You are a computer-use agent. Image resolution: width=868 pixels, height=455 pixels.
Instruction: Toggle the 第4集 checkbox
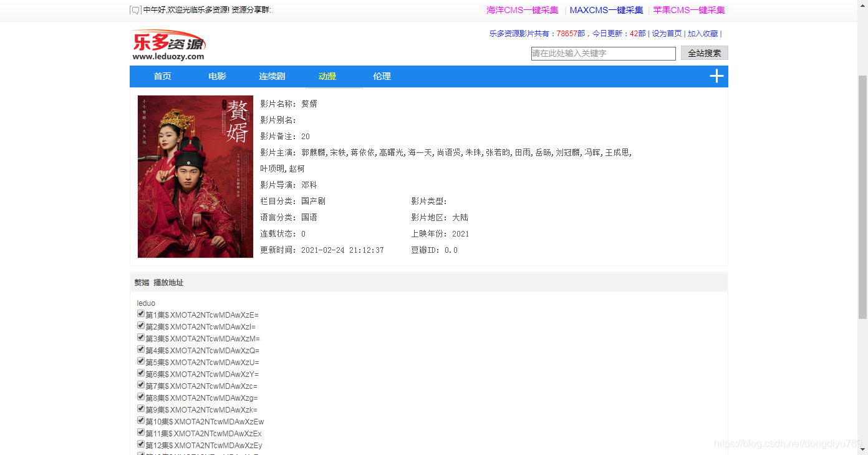[x=141, y=350]
